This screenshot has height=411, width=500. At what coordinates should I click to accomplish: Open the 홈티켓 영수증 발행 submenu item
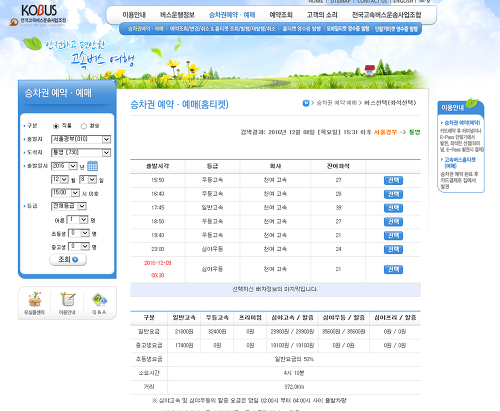coord(301,29)
